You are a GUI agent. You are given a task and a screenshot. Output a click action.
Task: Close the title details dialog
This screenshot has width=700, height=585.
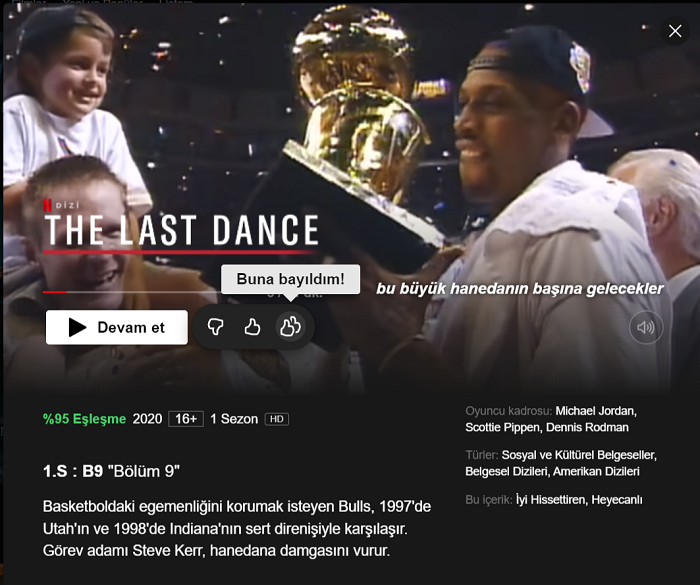pos(675,31)
